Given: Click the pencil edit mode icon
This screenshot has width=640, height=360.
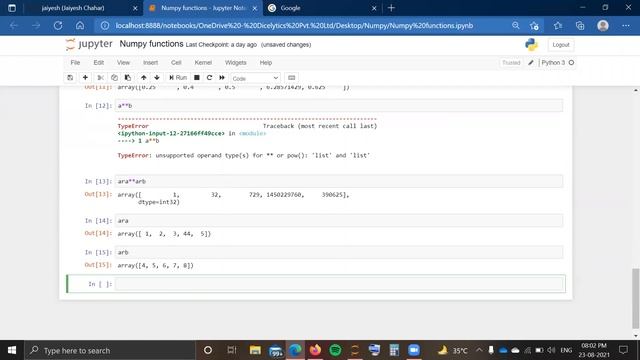Looking at the screenshot, I should (x=531, y=62).
